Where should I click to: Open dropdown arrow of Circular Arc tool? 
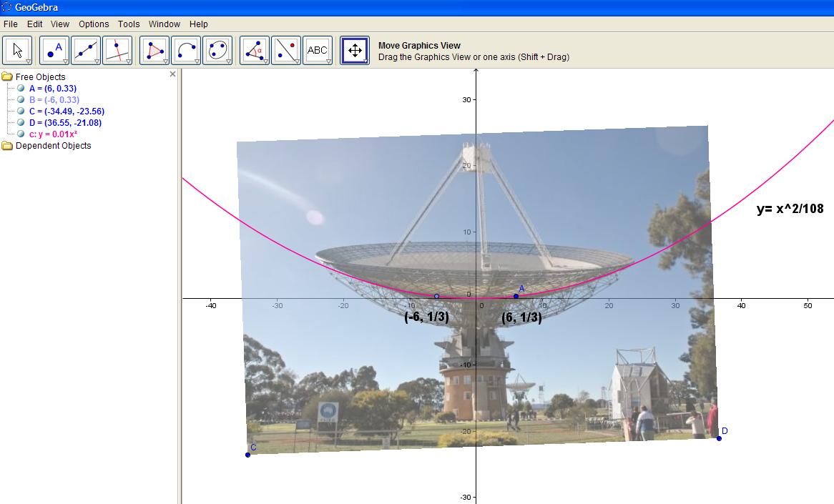click(x=196, y=61)
